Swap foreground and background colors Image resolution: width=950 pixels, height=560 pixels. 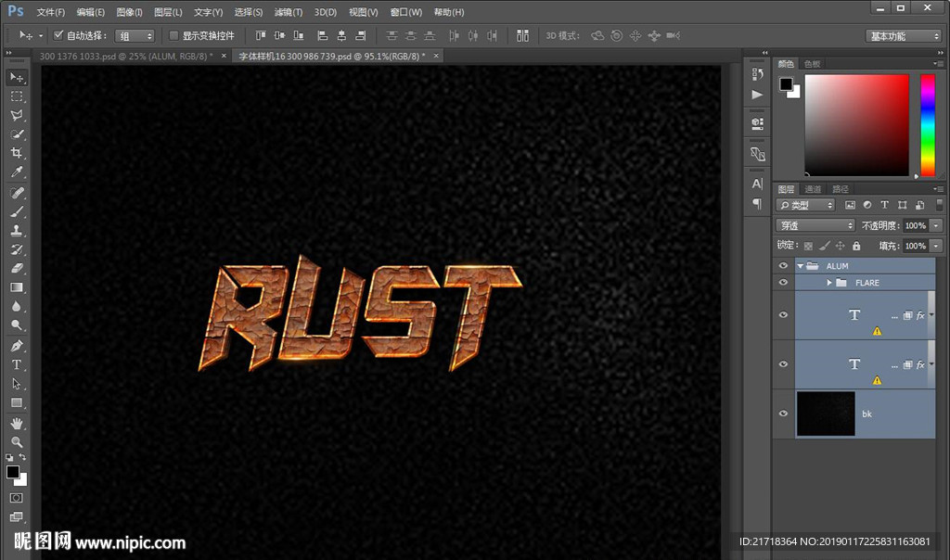(22, 457)
